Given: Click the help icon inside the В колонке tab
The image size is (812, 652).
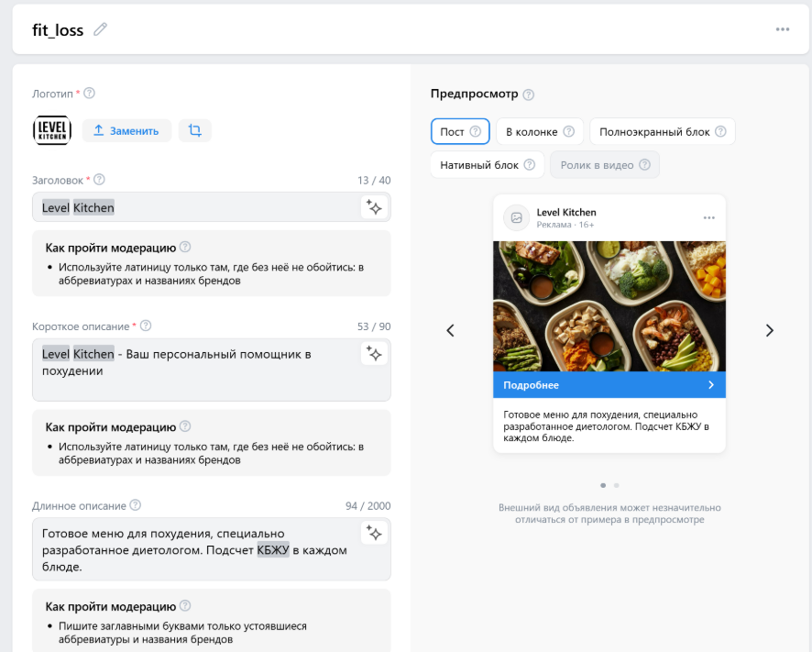Looking at the screenshot, I should (x=568, y=131).
